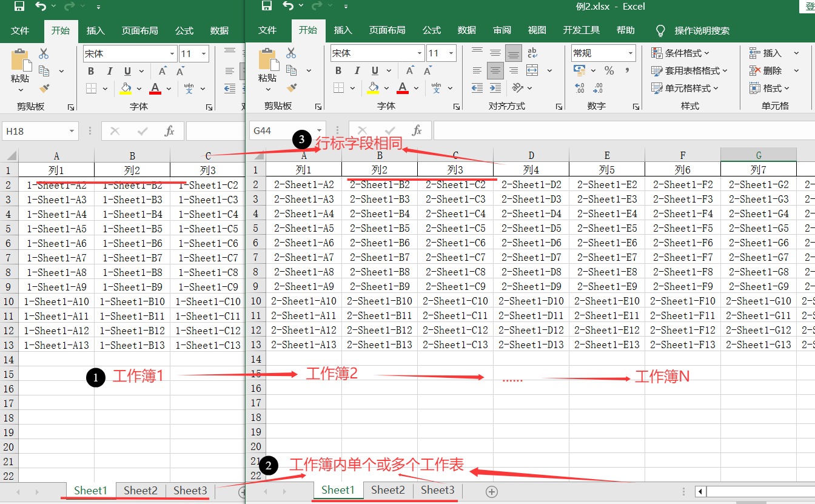Click the Percent Style icon in number group
Image resolution: width=815 pixels, height=504 pixels.
(609, 71)
